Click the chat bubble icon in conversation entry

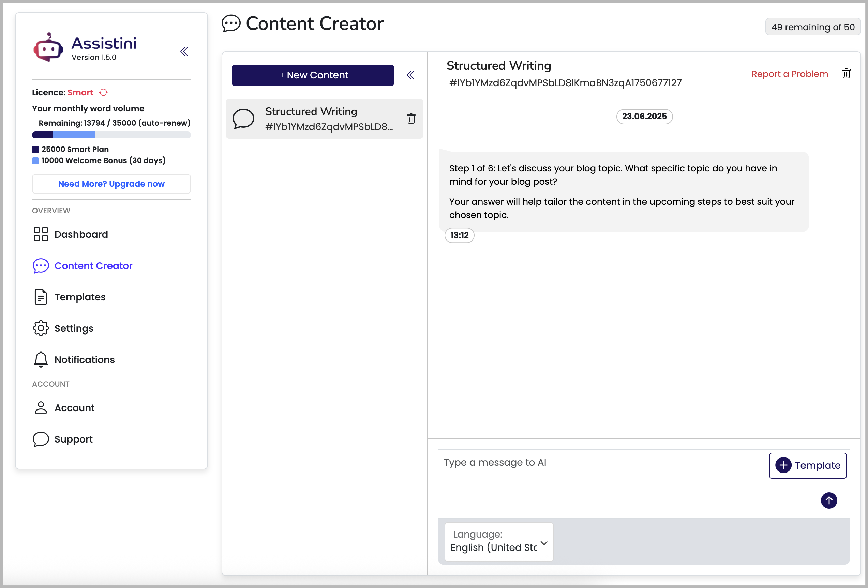click(x=243, y=119)
